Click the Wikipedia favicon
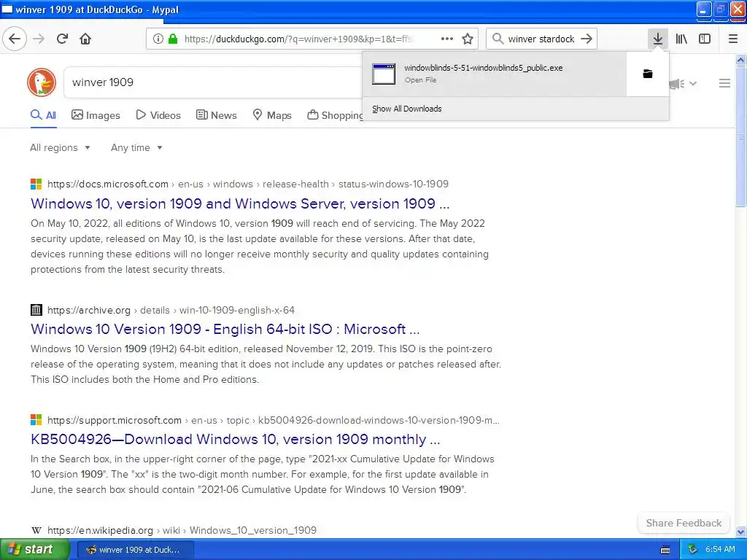The width and height of the screenshot is (747, 560). [36, 530]
